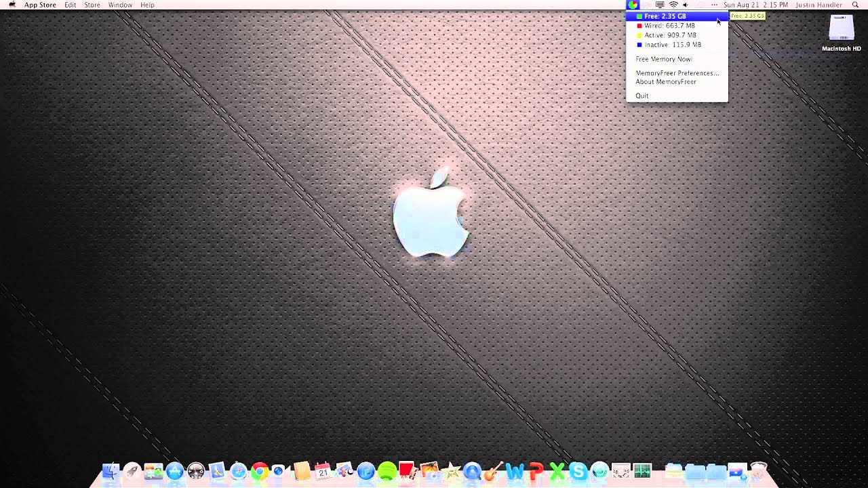The image size is (868, 488).
Task: Select the Free: 2.35 GB menu entry
Action: click(x=677, y=16)
